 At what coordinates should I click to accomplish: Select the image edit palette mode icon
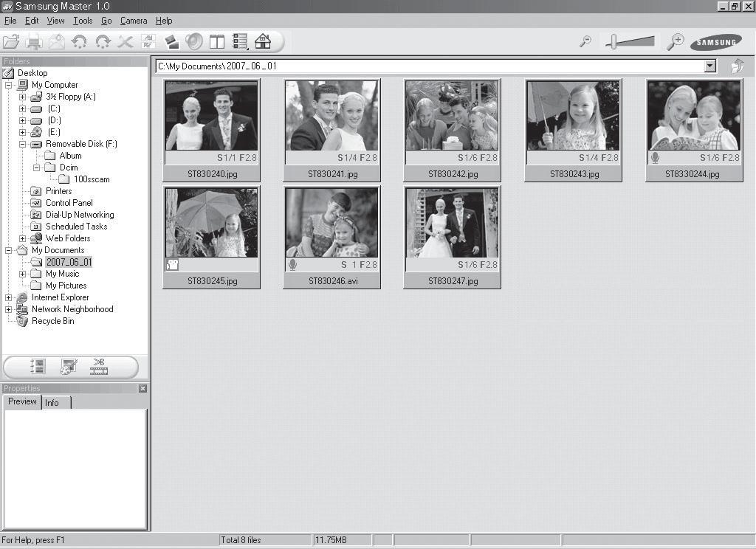pyautogui.click(x=68, y=367)
